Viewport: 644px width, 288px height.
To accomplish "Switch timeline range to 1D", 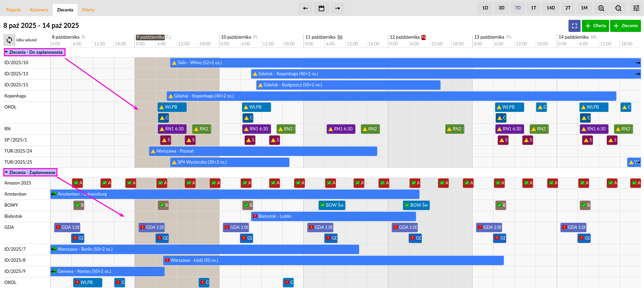I will [485, 8].
